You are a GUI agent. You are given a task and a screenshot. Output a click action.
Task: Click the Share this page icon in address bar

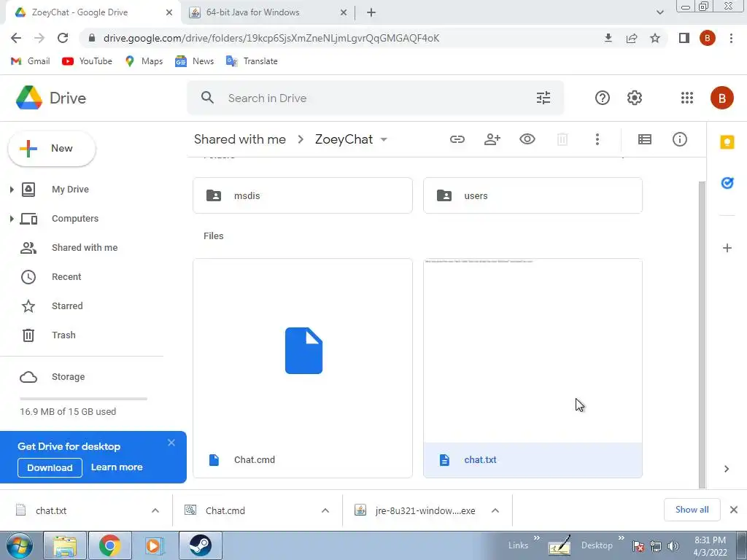click(632, 38)
